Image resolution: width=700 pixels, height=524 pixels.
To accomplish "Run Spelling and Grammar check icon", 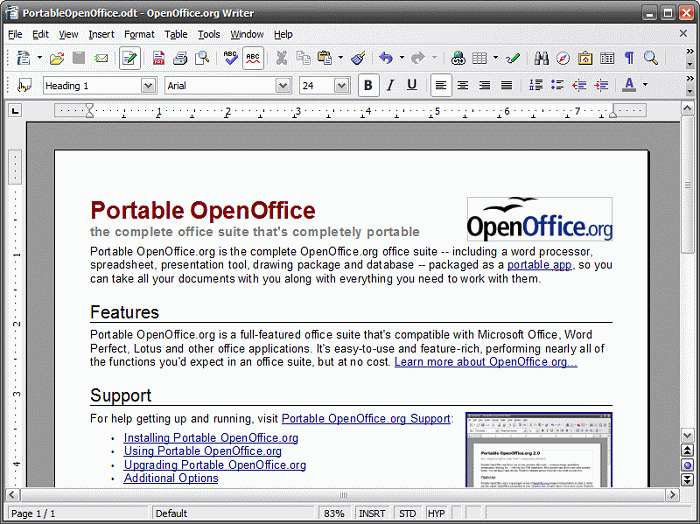I will coord(230,58).
